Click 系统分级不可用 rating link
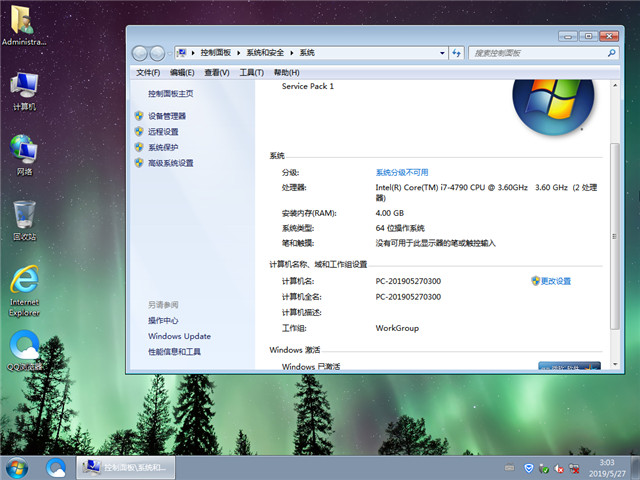This screenshot has width=640, height=480. tap(402, 173)
